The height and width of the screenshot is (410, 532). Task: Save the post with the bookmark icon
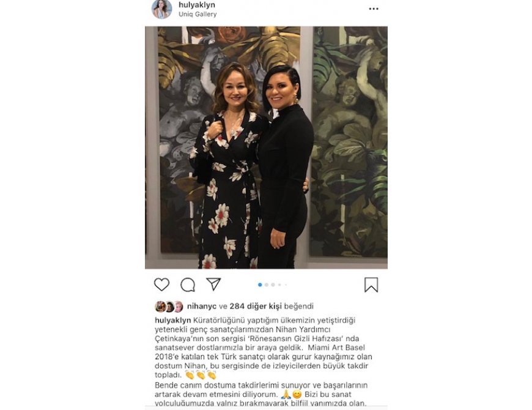[371, 285]
